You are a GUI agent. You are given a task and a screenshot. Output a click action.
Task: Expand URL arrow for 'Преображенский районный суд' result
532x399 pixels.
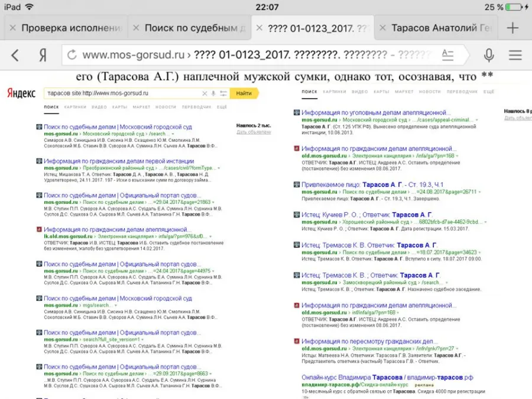[219, 168]
